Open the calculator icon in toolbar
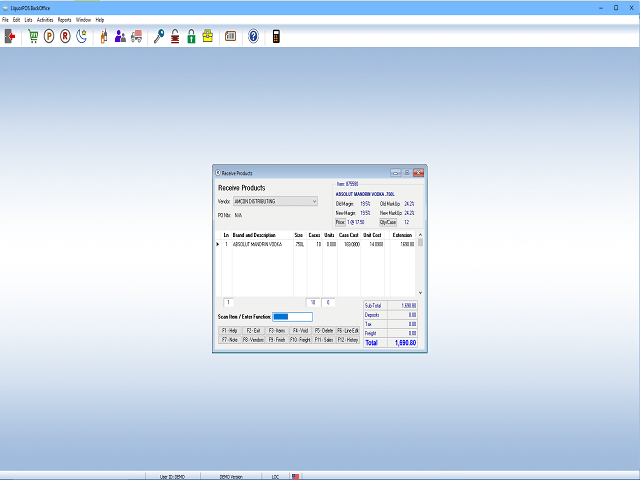The image size is (640, 480). tap(276, 37)
